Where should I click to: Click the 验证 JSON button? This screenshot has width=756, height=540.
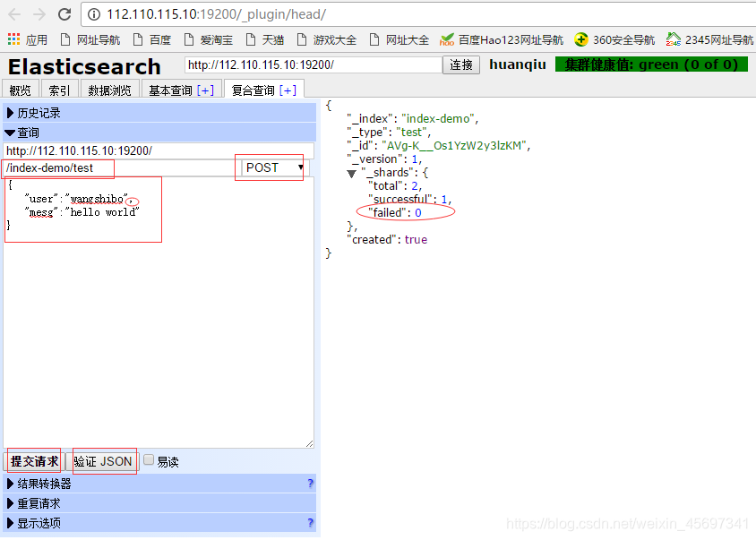103,461
